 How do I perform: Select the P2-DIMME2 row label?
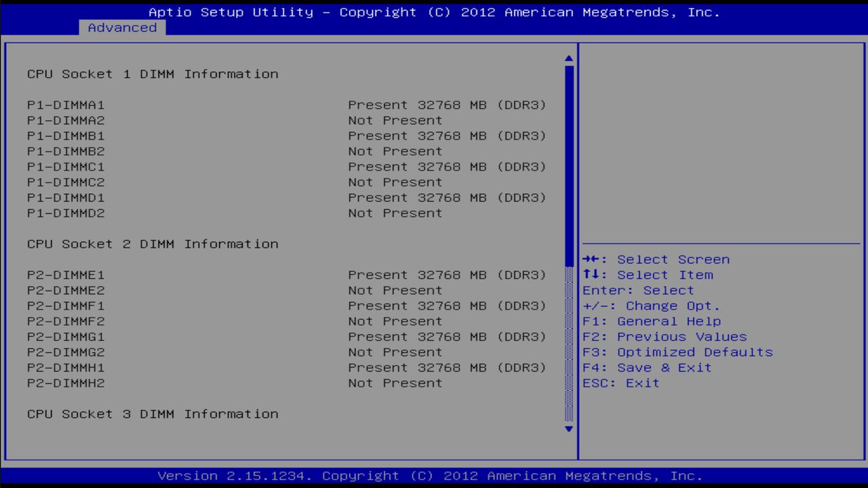click(66, 290)
